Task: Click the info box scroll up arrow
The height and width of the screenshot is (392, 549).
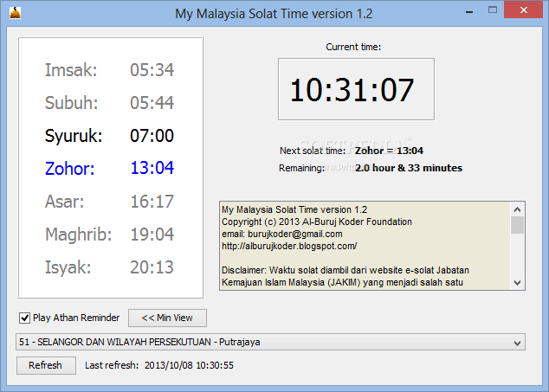Action: pyautogui.click(x=517, y=209)
